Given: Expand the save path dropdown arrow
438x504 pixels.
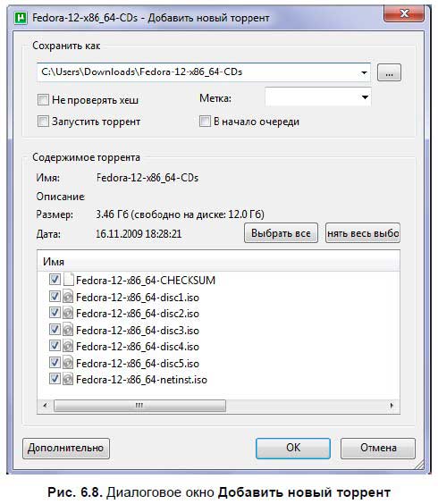Looking at the screenshot, I should (x=364, y=72).
